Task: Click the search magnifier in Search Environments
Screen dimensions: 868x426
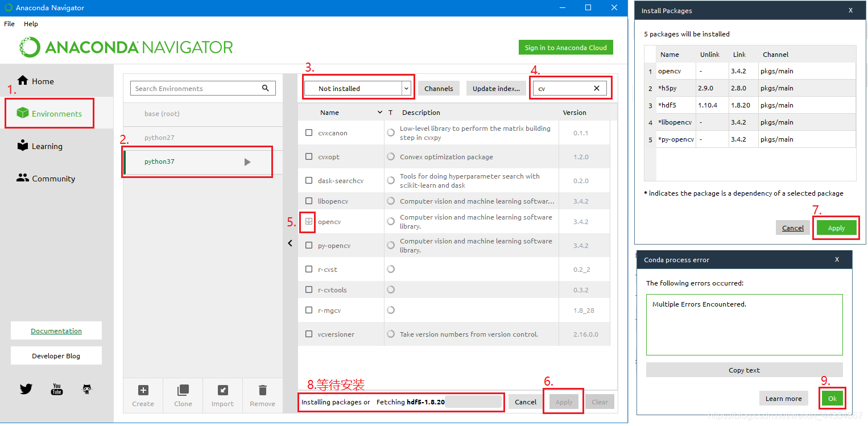Action: click(x=266, y=88)
